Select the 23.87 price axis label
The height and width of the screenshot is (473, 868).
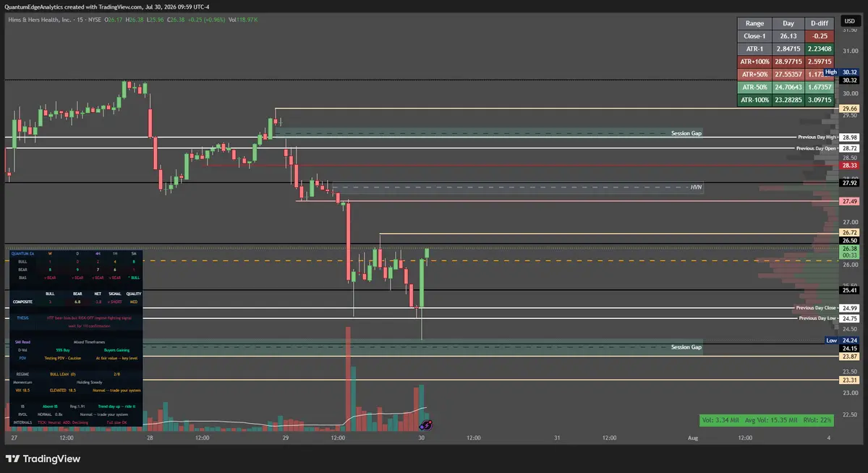849,357
